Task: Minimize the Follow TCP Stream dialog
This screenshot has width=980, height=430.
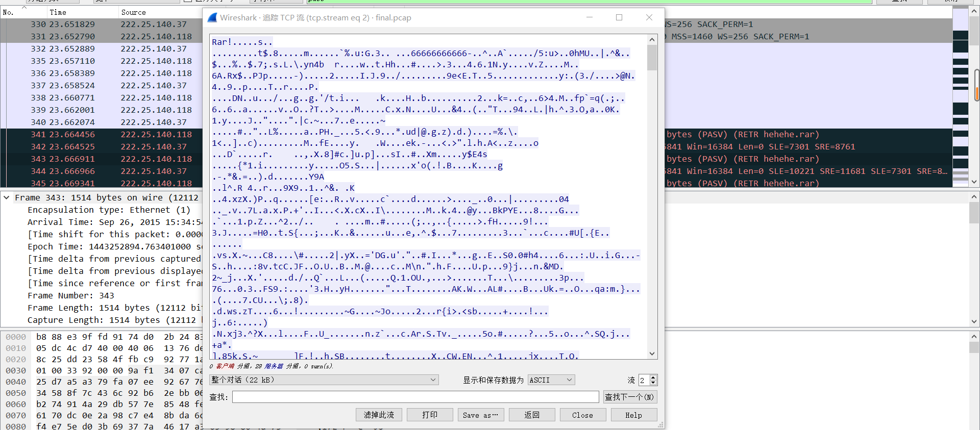Action: 590,17
